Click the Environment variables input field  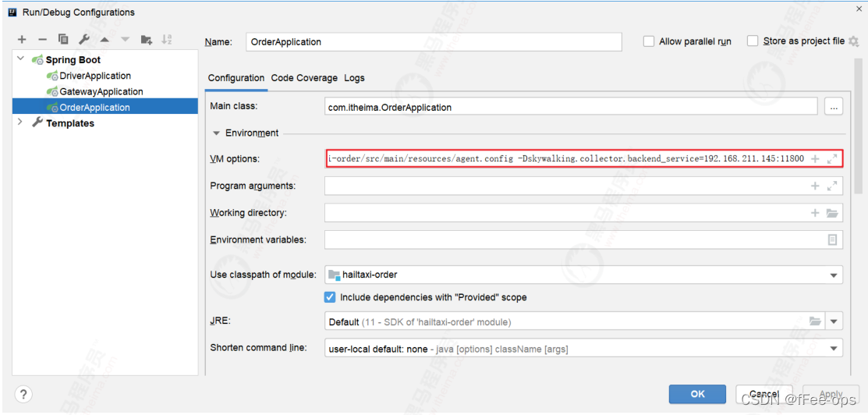click(583, 240)
